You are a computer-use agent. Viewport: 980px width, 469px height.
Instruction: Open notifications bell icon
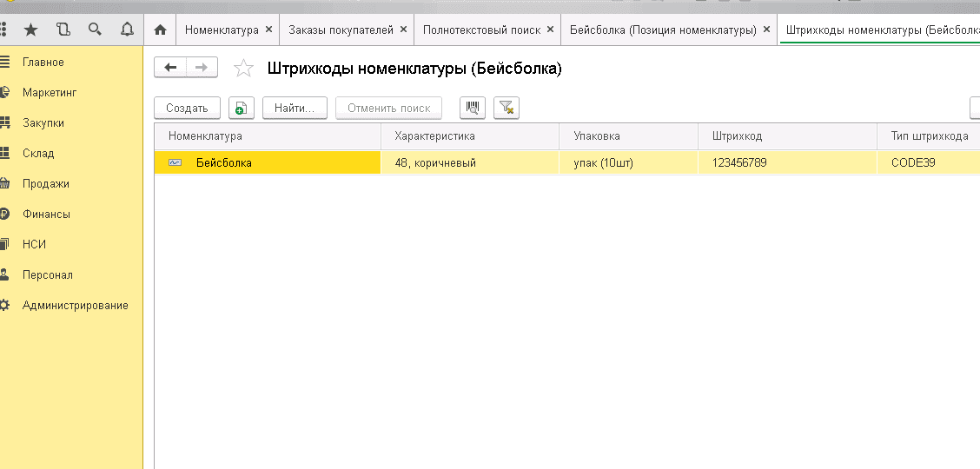[127, 30]
